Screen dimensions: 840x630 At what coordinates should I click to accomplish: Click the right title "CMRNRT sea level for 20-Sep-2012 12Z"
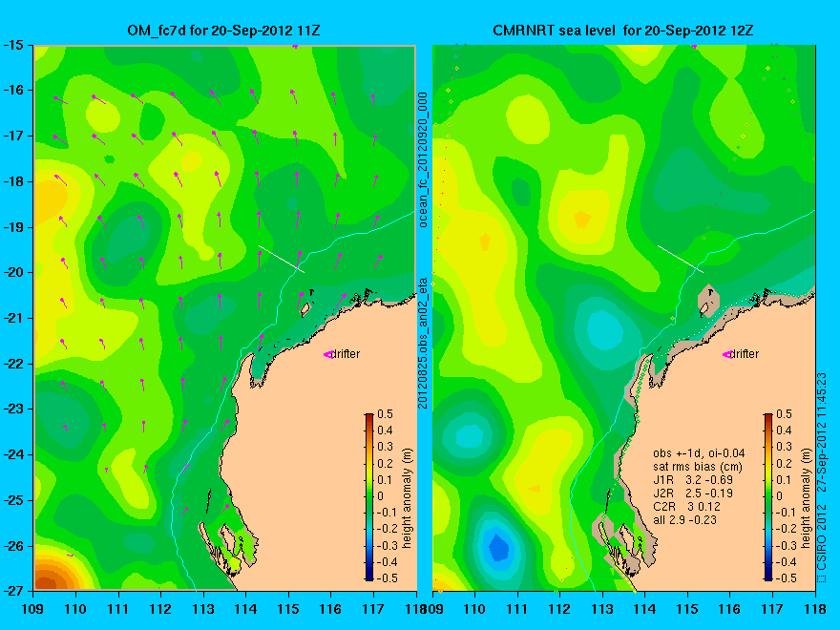pyautogui.click(x=622, y=31)
